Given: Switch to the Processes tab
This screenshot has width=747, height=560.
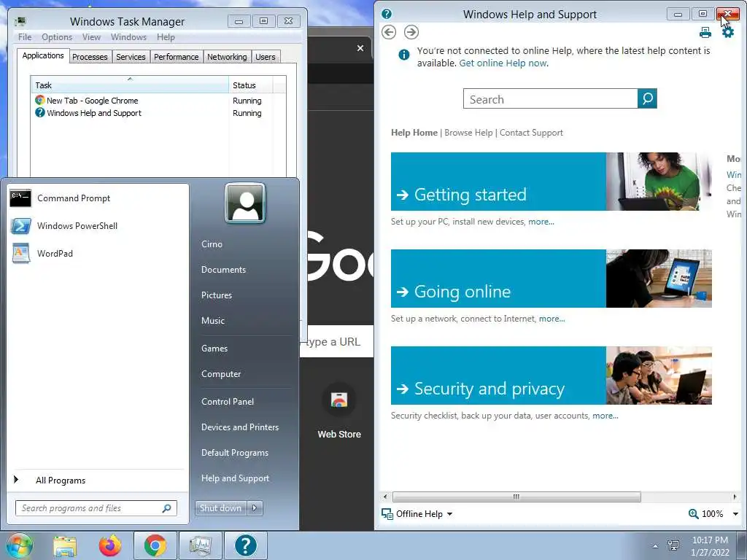Looking at the screenshot, I should pos(90,57).
